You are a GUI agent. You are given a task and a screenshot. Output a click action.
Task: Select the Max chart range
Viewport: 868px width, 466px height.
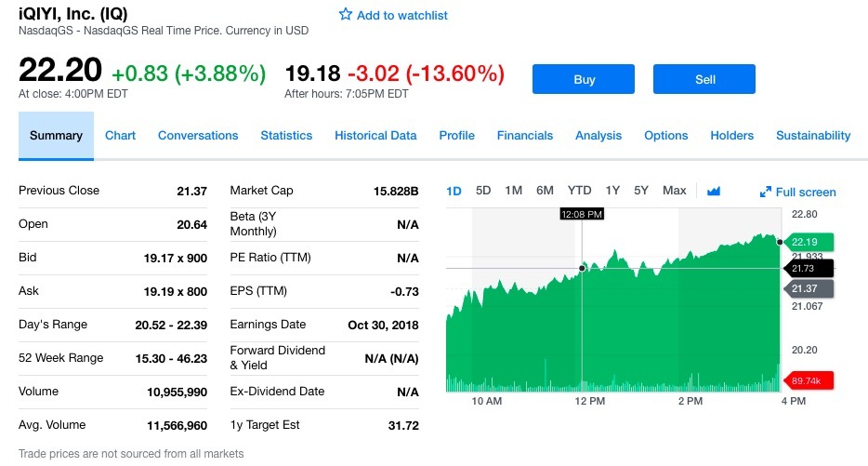coord(675,191)
